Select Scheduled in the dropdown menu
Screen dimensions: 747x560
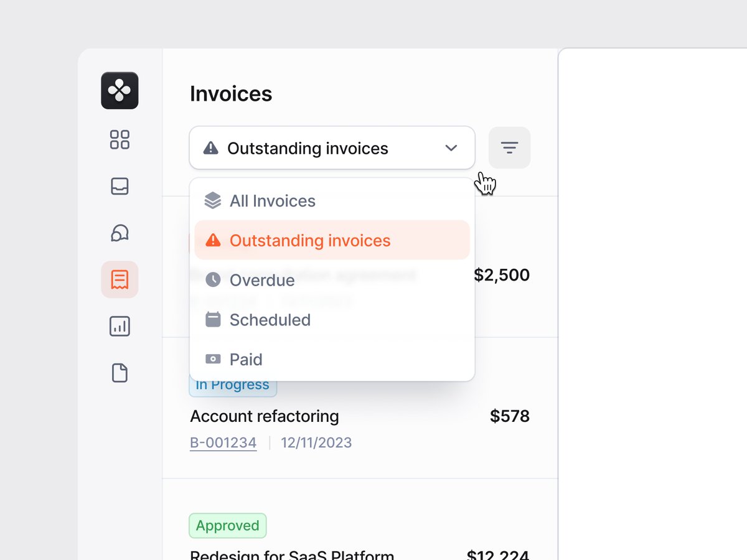coord(332,320)
